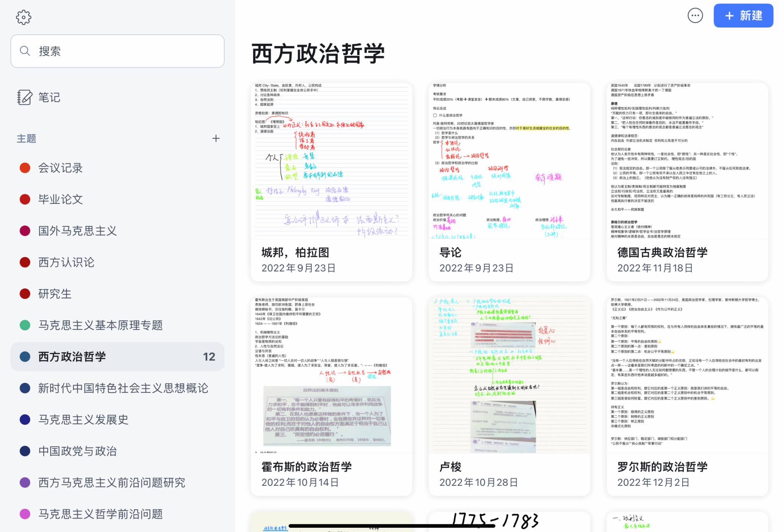Open the 导论 note card
Viewport: 784px width, 532px height.
[509, 182]
